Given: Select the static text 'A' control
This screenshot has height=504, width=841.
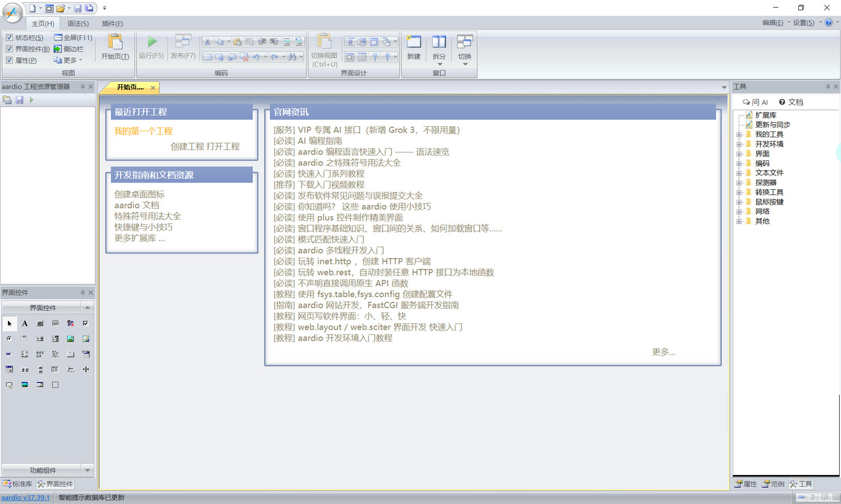Looking at the screenshot, I should 25,323.
